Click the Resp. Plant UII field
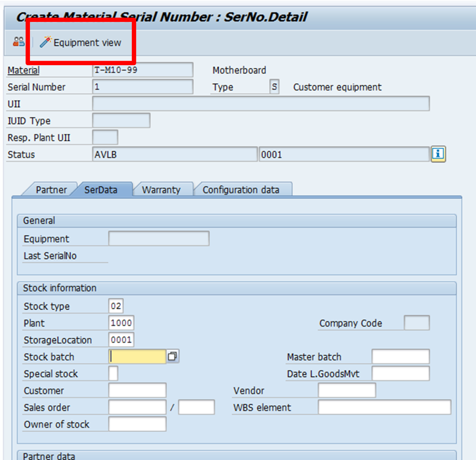Screen dimensions: 476x460 click(x=105, y=137)
